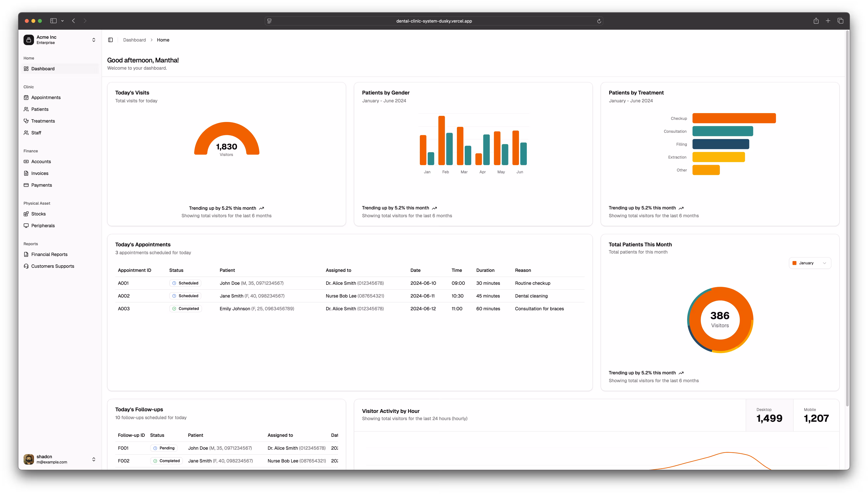Open the January month dropdown

810,263
